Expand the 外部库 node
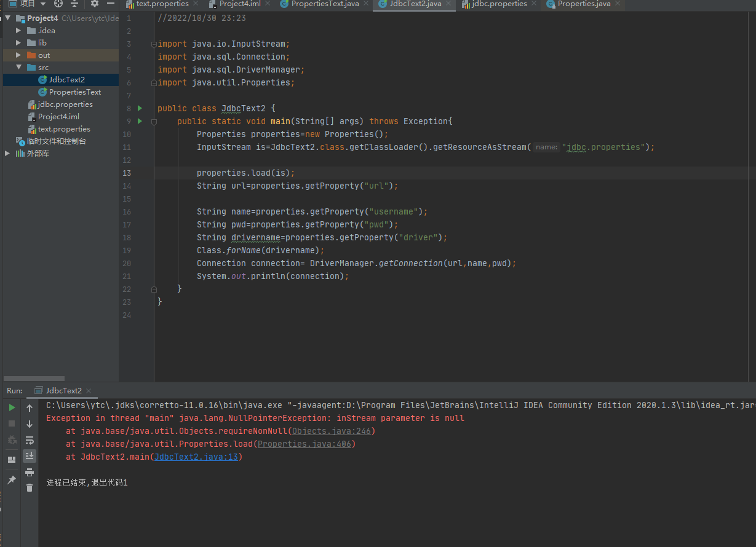The height and width of the screenshot is (547, 756). [8, 154]
